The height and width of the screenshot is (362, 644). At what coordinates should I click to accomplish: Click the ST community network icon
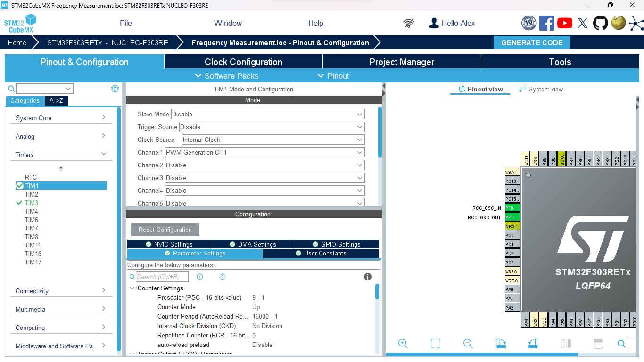pos(636,23)
